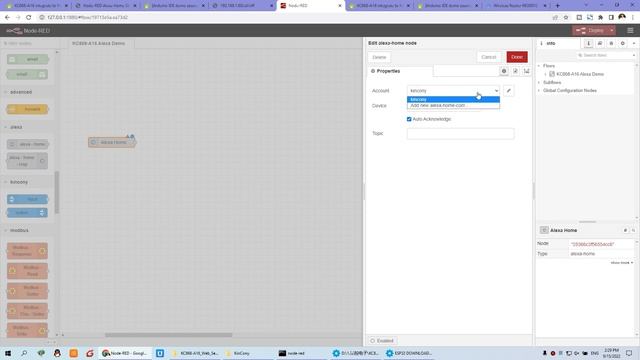The image size is (640, 360).
Task: Bookmark this page star icon
Action: [566, 18]
